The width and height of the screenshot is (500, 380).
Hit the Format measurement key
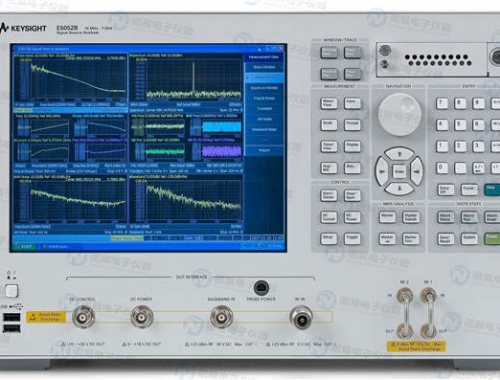pos(352,125)
